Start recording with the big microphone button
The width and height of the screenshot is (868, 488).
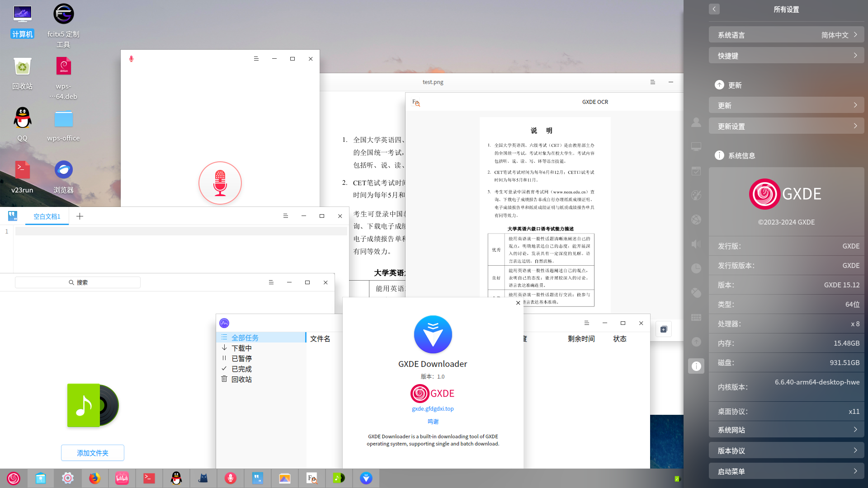[220, 183]
